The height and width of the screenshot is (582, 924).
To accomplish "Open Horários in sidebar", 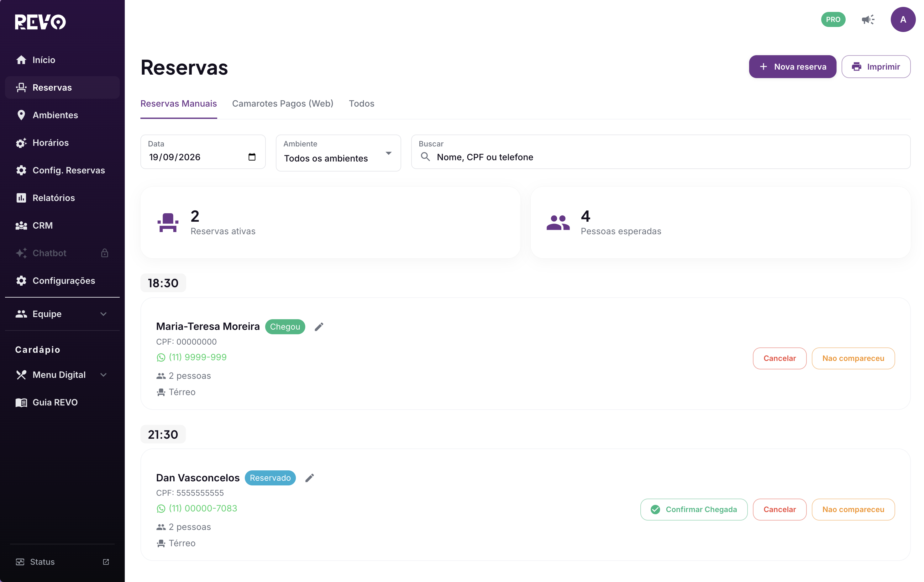I will (62, 143).
